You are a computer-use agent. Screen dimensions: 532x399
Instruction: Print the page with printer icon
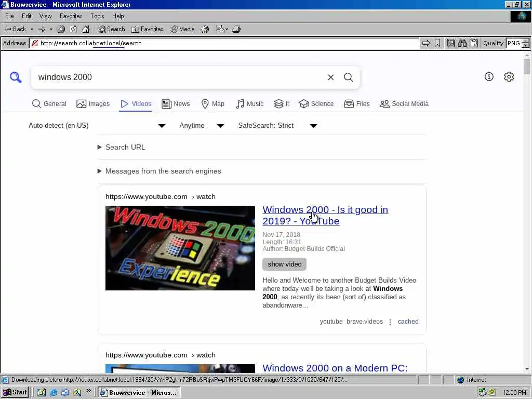236,29
